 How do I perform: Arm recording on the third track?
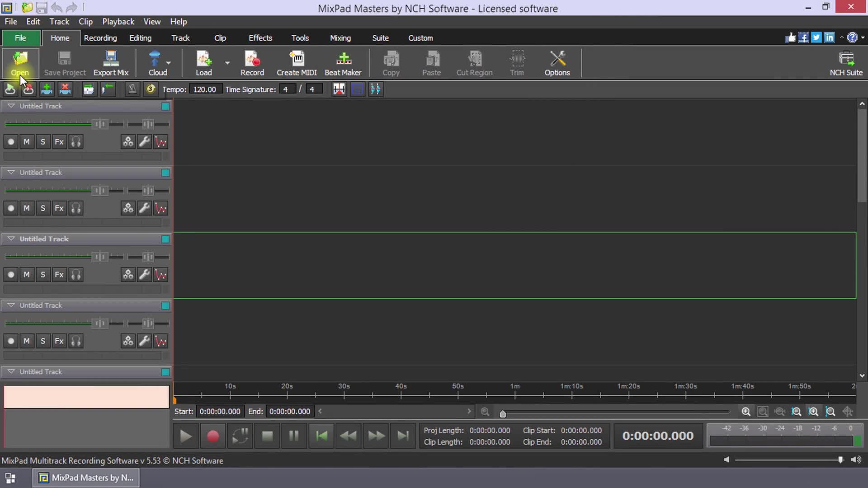(x=11, y=275)
